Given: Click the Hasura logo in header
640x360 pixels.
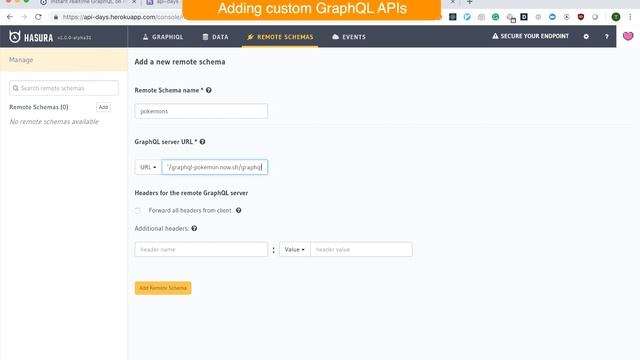Looking at the screenshot, I should (31, 37).
